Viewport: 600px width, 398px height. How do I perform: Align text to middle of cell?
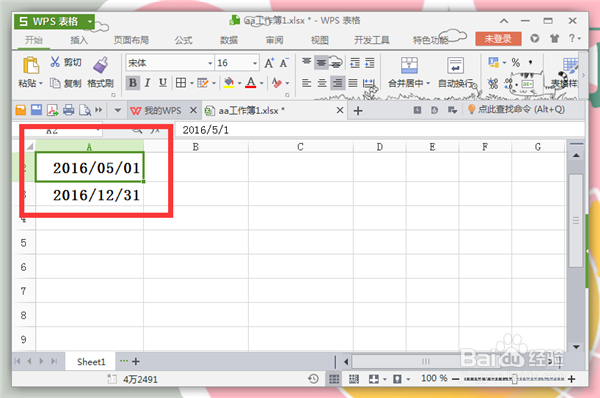[x=321, y=62]
